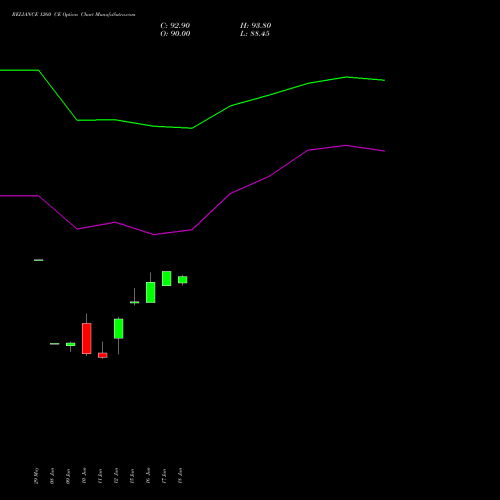The image size is (500, 500).
Task: Click the 18 Jun date label
Action: coord(180,476)
